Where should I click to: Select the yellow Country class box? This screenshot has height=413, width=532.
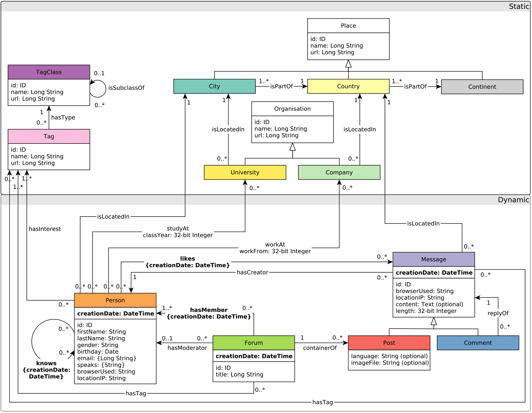(348, 86)
